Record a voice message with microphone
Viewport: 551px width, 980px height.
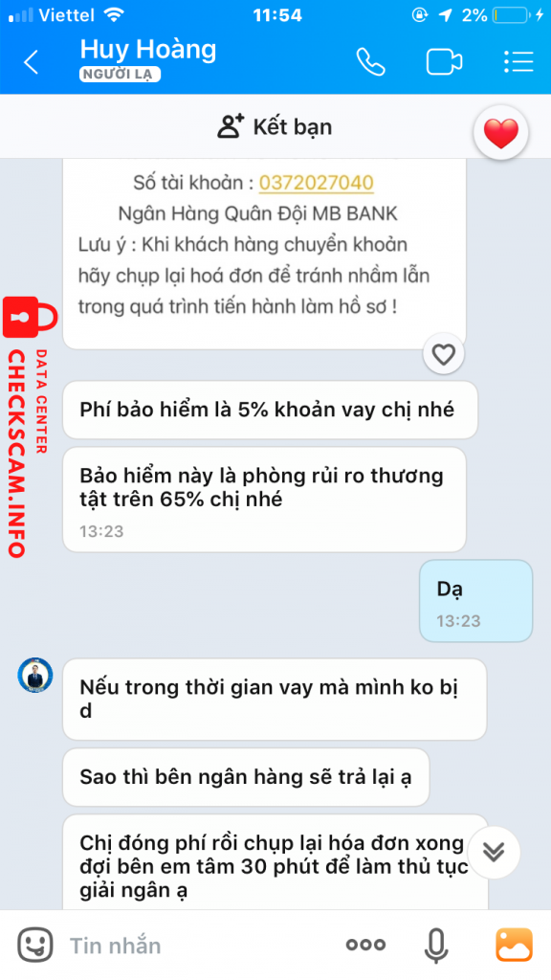tap(436, 945)
